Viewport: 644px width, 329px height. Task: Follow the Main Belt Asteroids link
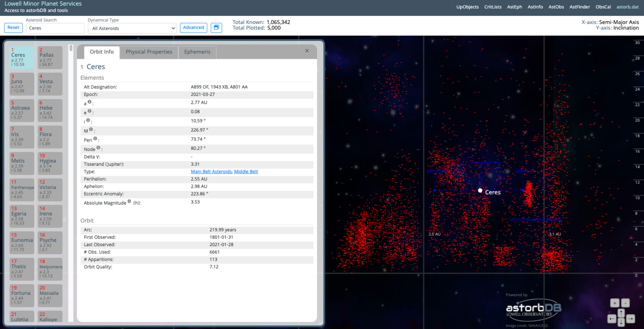click(x=211, y=171)
